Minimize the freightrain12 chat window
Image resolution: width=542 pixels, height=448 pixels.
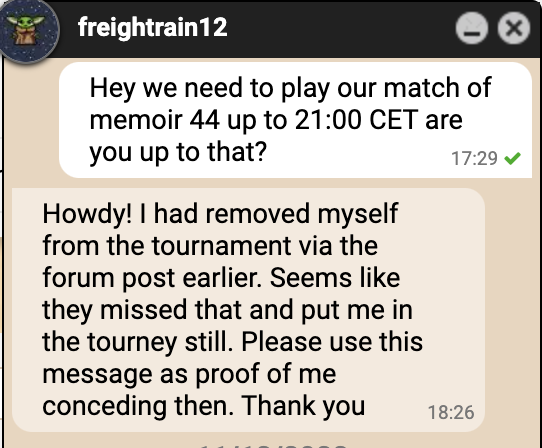pos(471,28)
